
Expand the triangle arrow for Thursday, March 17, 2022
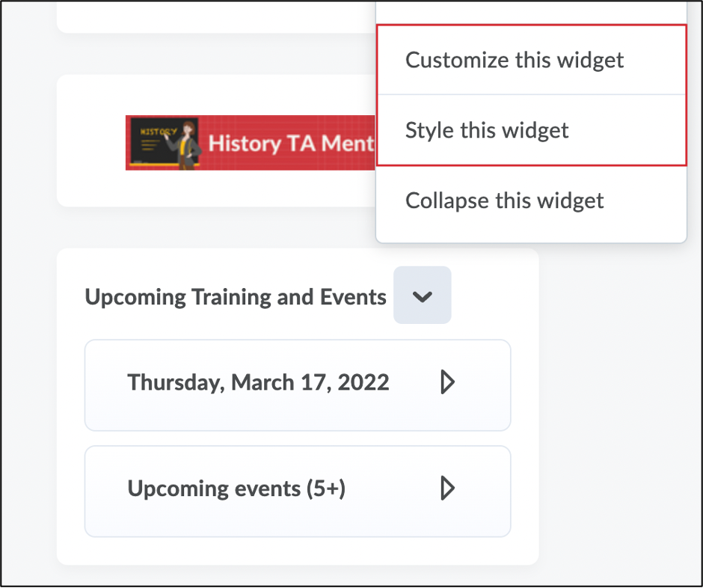pos(447,383)
